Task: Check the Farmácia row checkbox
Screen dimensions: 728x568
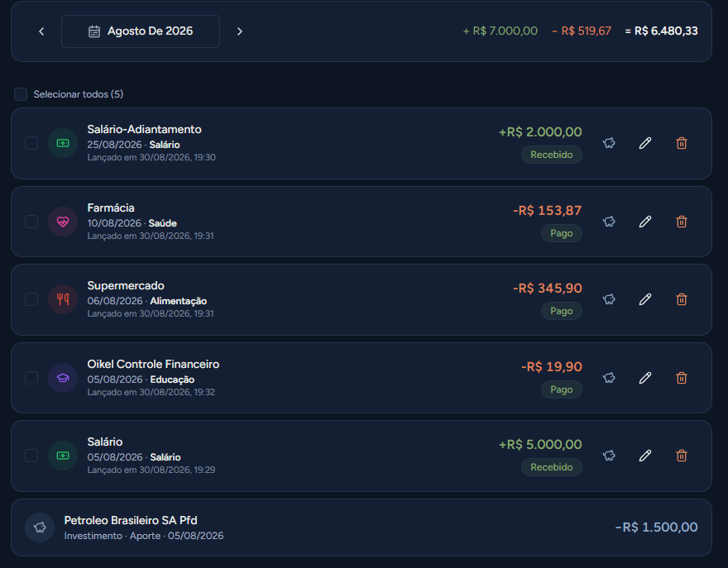Action: 31,222
